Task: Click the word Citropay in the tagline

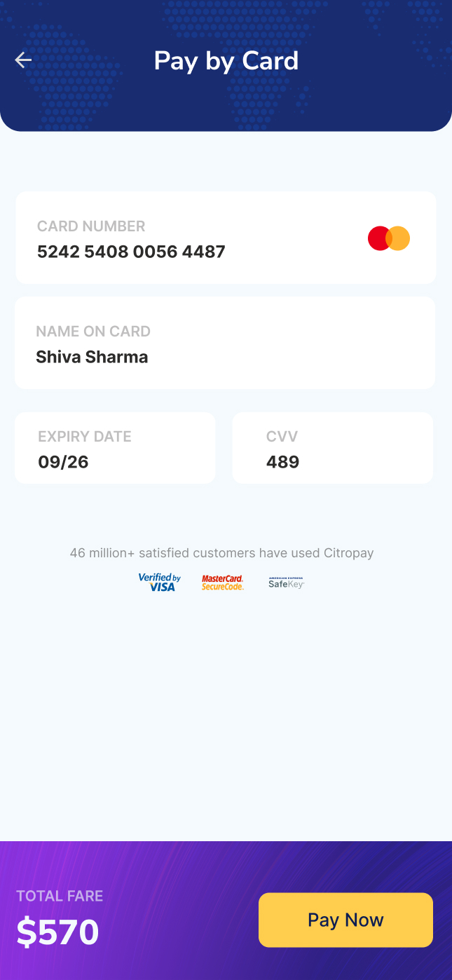Action: click(348, 553)
